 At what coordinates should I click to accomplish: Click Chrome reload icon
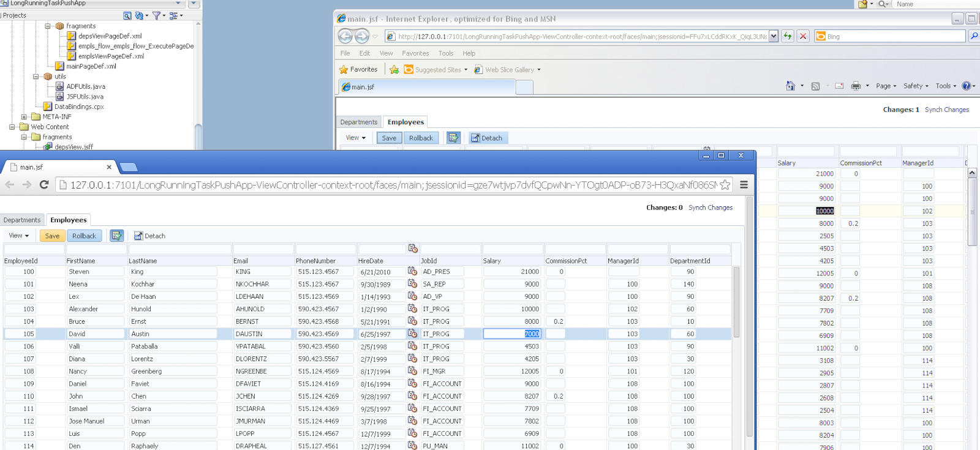click(44, 184)
